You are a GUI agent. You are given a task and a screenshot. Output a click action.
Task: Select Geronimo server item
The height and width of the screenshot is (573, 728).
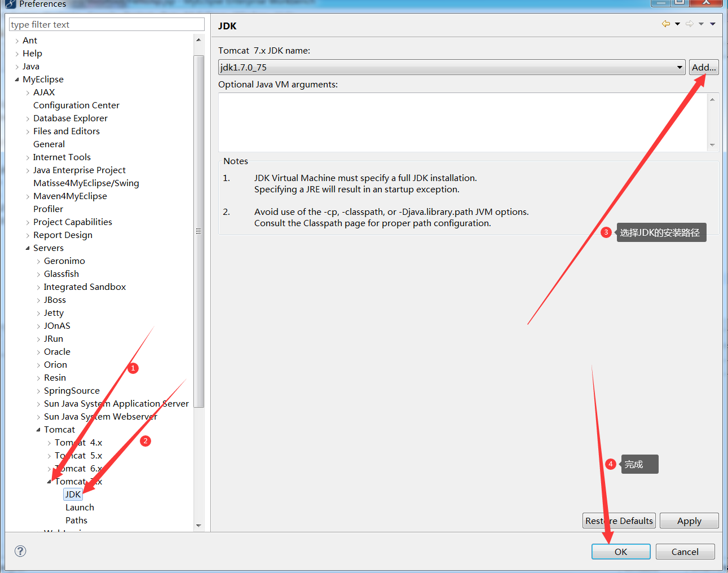64,261
